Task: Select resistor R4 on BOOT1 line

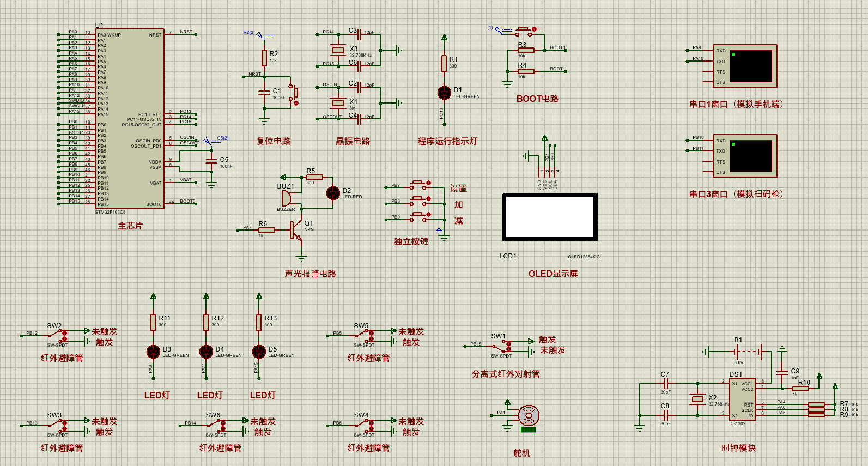Action: 526,71
